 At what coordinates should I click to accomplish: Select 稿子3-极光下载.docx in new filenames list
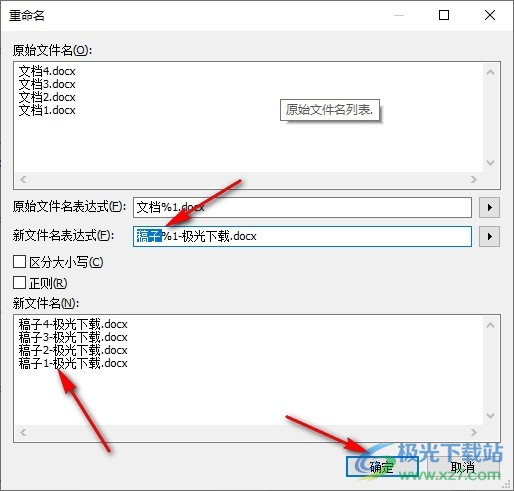(x=73, y=337)
